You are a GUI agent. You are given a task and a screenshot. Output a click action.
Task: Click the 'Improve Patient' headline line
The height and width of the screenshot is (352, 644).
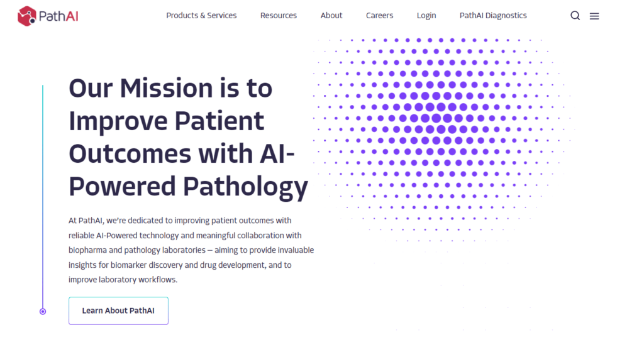click(167, 121)
